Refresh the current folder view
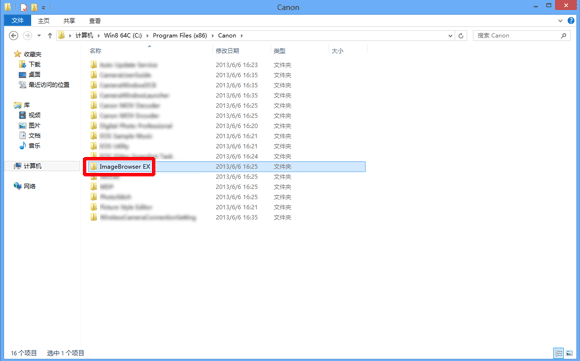Screen dimensions: 580x361 pyautogui.click(x=461, y=36)
